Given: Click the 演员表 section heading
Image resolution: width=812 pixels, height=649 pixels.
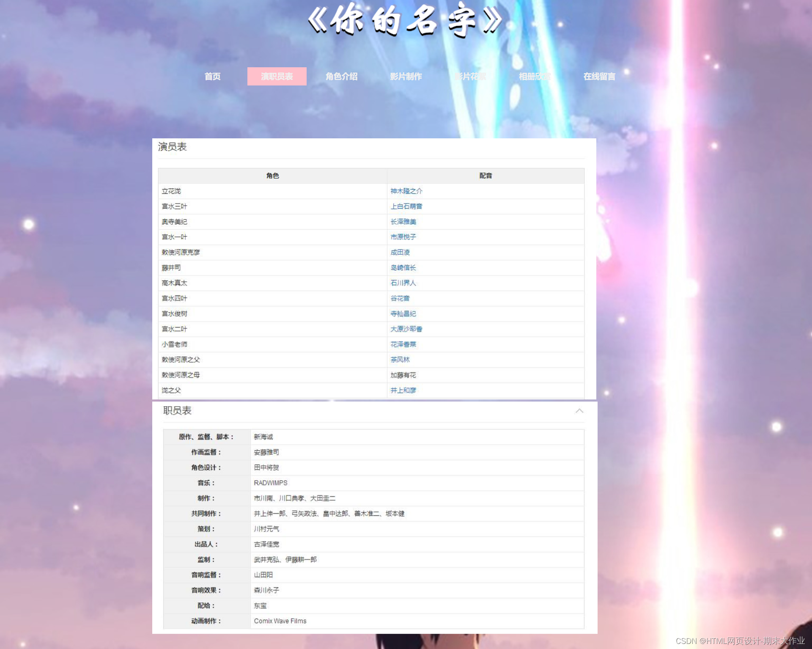Looking at the screenshot, I should [172, 147].
